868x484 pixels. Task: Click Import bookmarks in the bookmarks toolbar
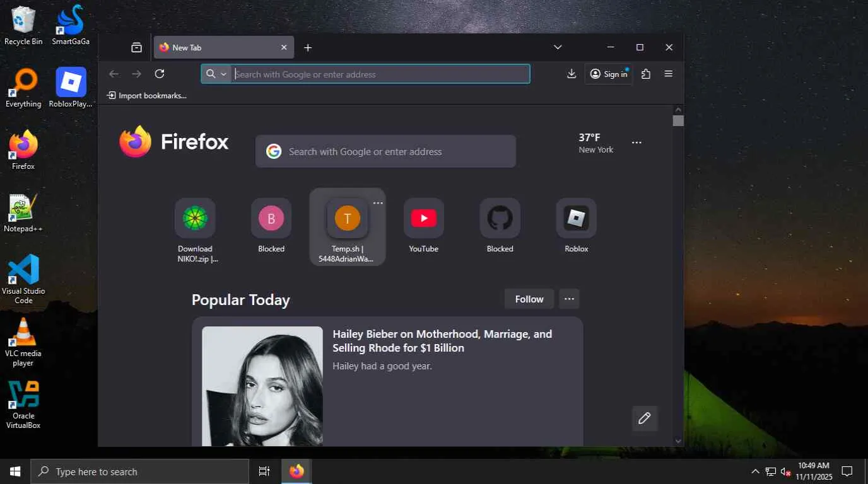147,96
